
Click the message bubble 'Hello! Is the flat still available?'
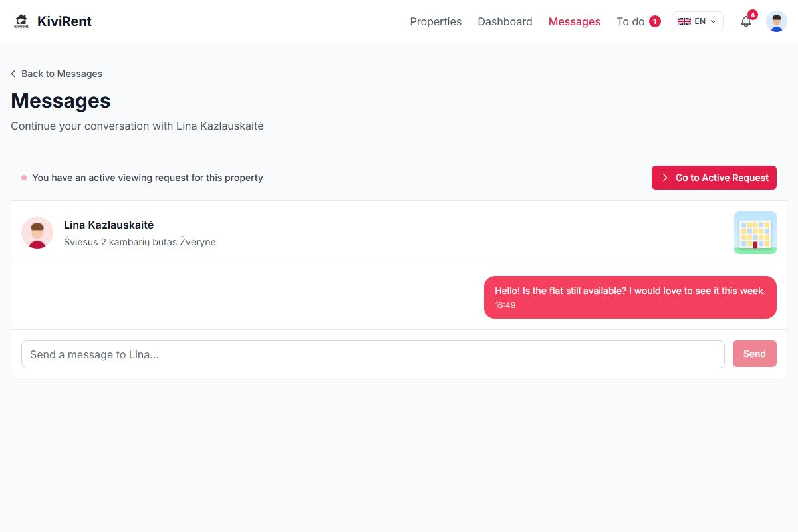[x=630, y=297]
